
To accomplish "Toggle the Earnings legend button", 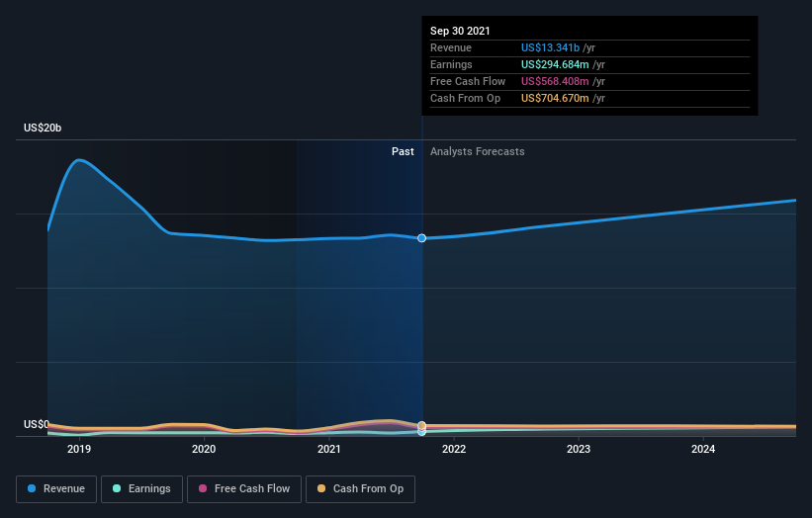I will (141, 489).
